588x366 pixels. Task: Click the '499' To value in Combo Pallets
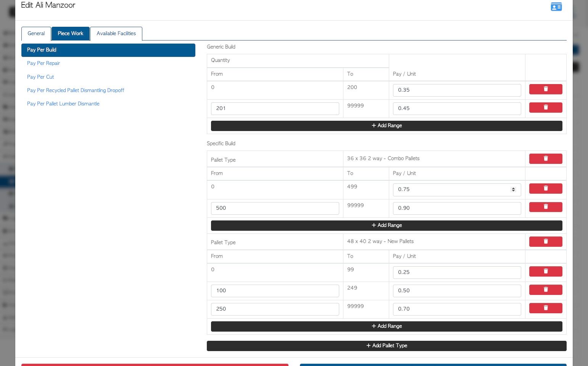click(352, 187)
